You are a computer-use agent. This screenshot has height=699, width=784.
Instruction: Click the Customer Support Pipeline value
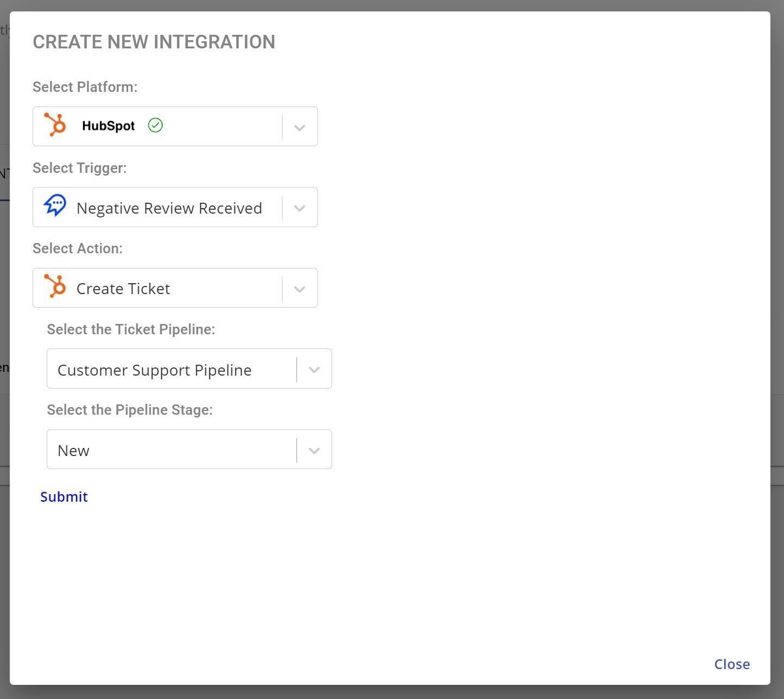(154, 370)
